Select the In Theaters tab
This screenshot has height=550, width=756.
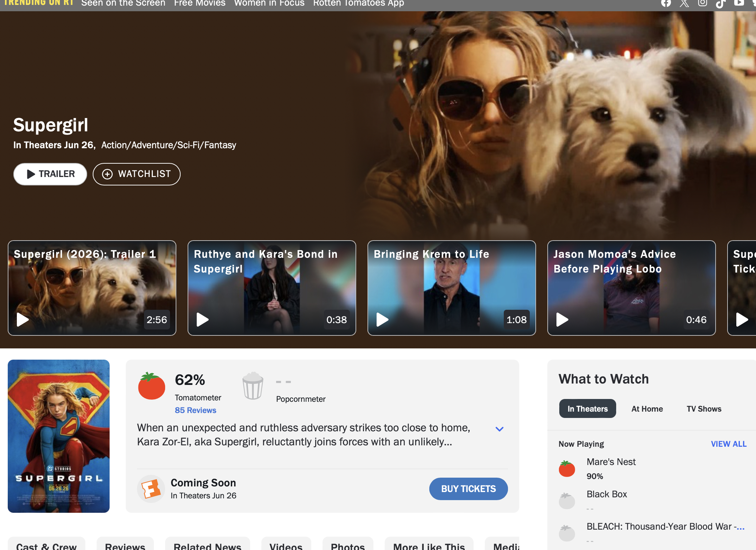(588, 408)
